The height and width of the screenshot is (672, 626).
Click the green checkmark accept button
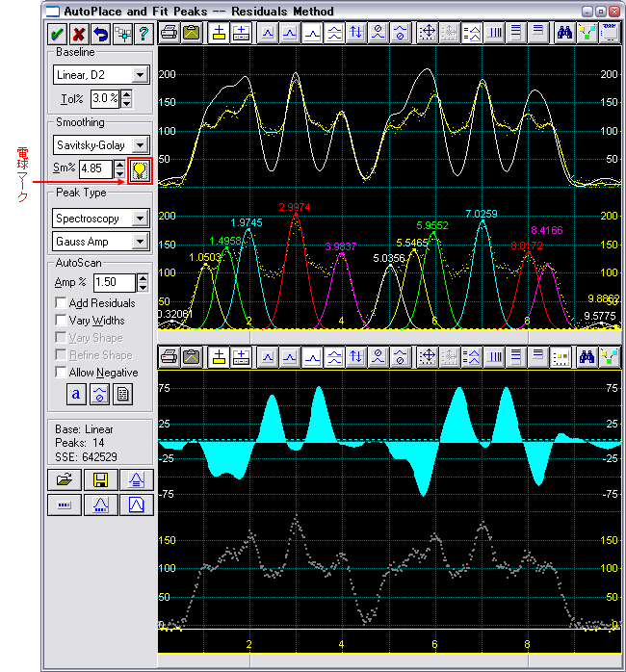[x=58, y=34]
